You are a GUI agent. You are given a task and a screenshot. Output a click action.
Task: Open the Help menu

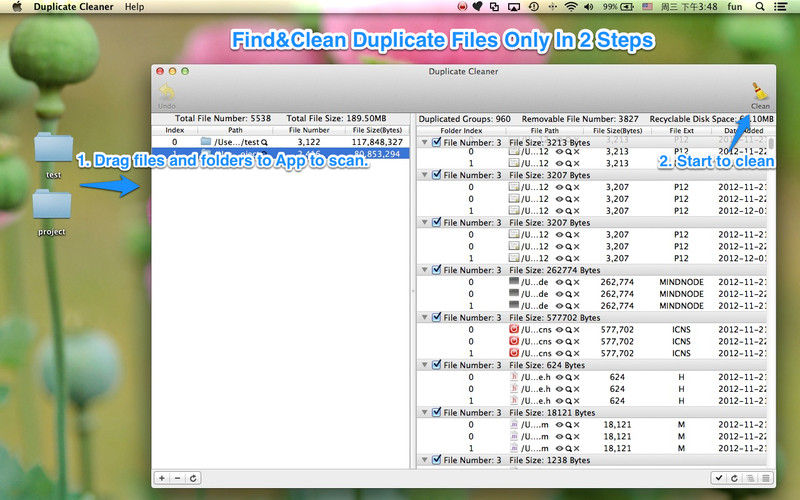134,7
